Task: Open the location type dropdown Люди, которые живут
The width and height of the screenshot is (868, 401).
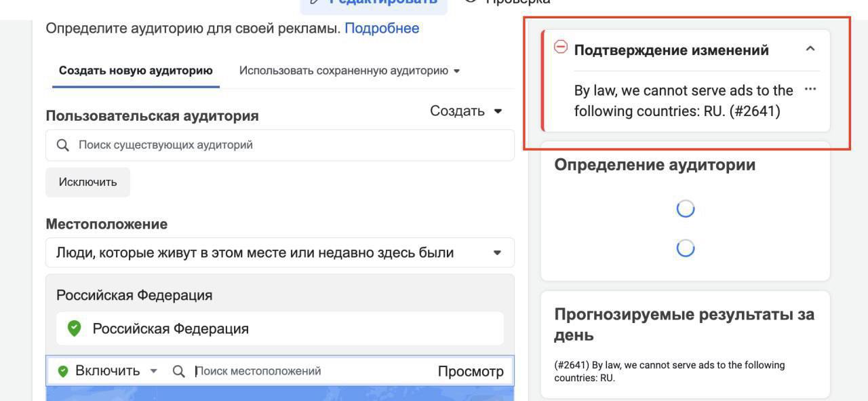Action: (x=279, y=252)
